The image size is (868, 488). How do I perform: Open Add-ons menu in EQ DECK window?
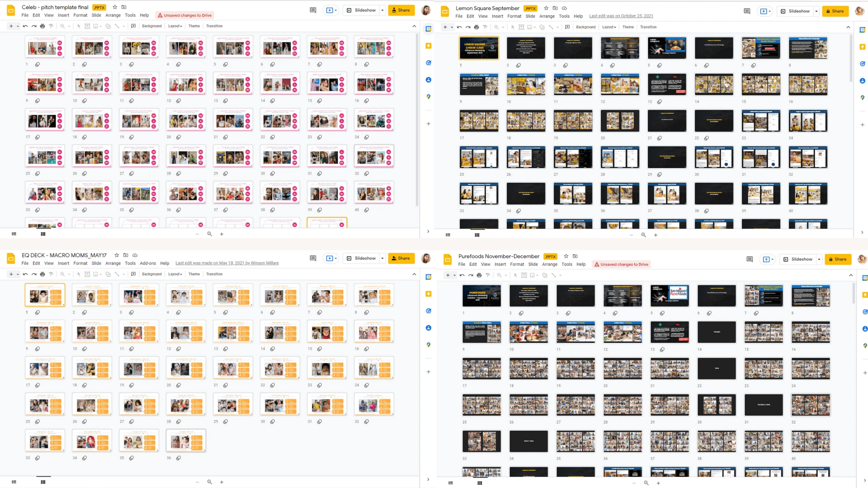pos(148,263)
